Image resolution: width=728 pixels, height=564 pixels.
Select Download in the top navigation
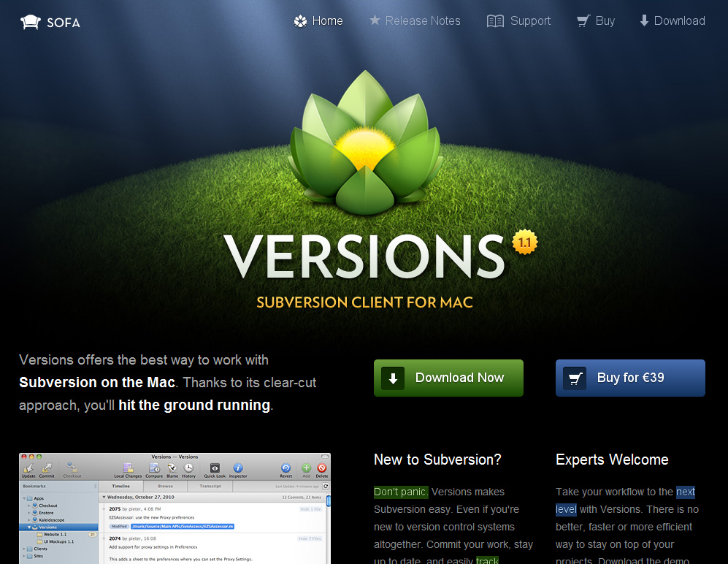tap(673, 21)
